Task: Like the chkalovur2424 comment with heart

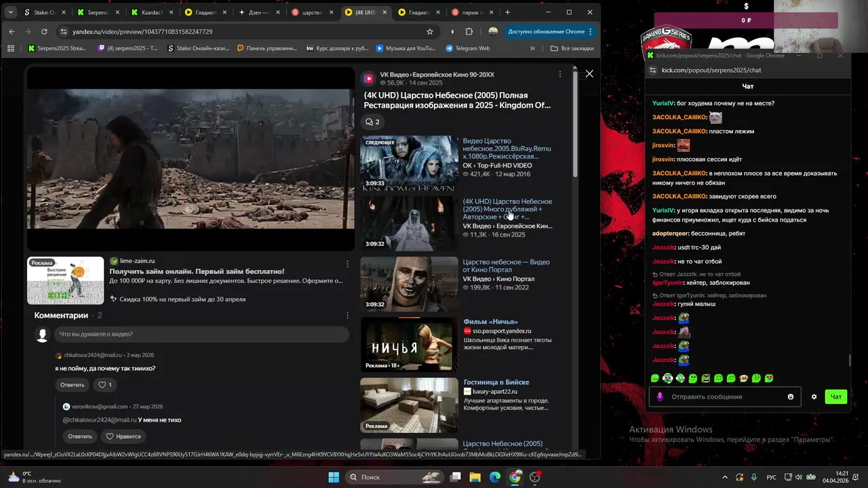Action: pos(105,385)
